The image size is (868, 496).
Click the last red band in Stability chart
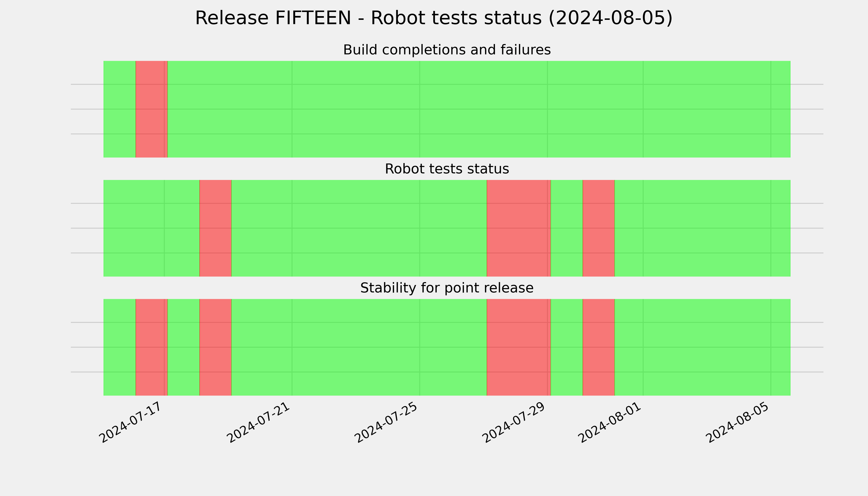(x=599, y=347)
